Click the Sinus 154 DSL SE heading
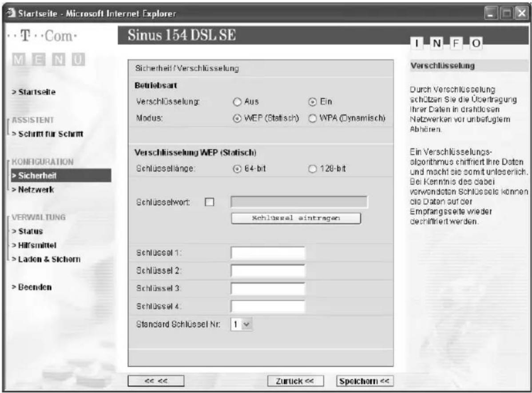 tap(182, 35)
